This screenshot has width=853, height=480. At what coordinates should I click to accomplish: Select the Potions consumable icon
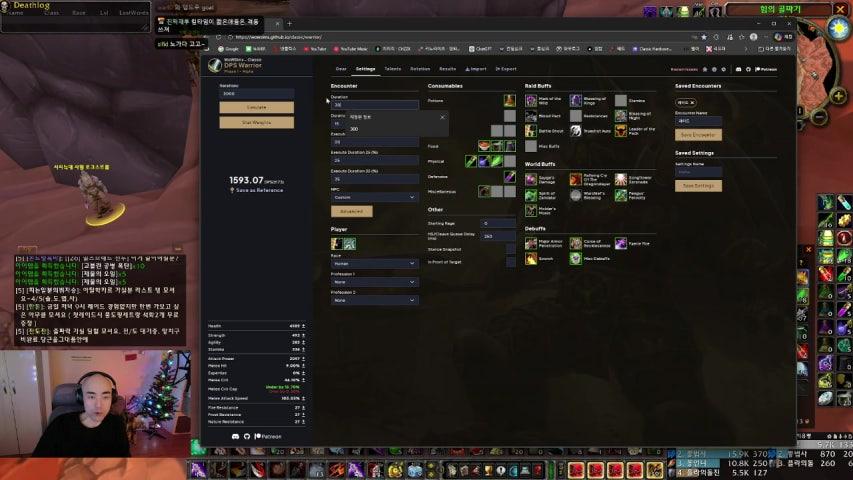pyautogui.click(x=510, y=101)
